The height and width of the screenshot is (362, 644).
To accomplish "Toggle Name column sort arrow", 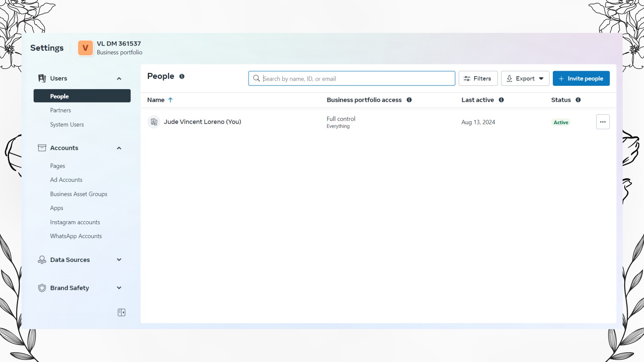I will pyautogui.click(x=170, y=100).
